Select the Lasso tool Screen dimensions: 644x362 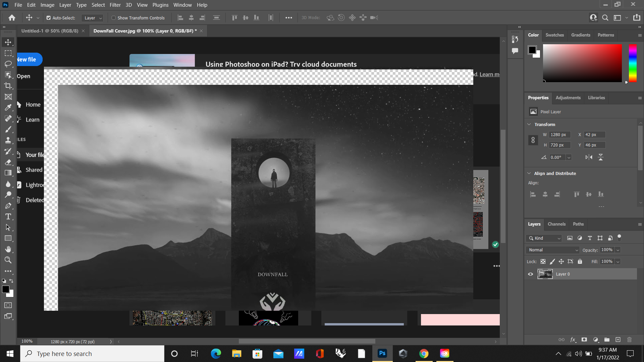[8, 64]
